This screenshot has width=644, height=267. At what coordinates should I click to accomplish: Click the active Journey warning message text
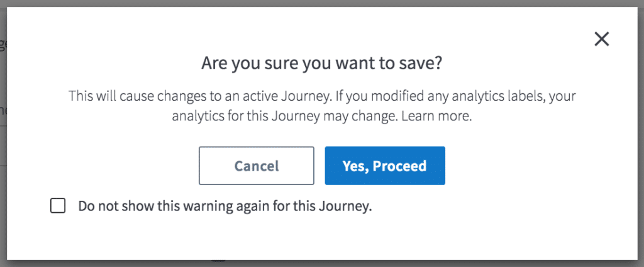[x=321, y=97]
